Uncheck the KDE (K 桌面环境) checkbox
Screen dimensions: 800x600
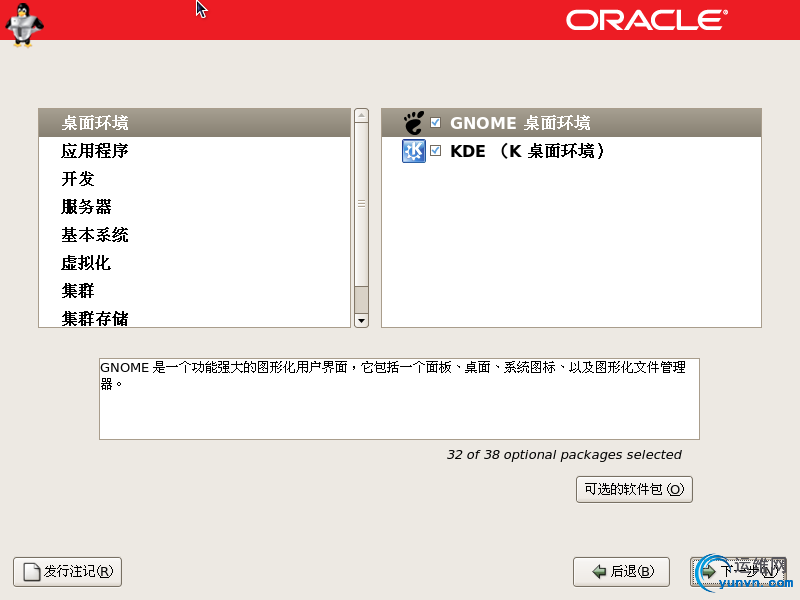pos(435,151)
